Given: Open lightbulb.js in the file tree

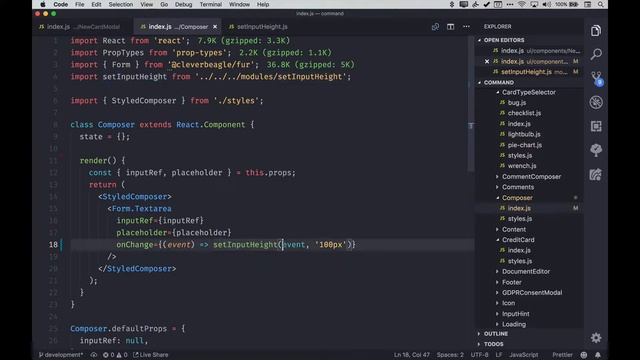Looking at the screenshot, I should (x=524, y=134).
